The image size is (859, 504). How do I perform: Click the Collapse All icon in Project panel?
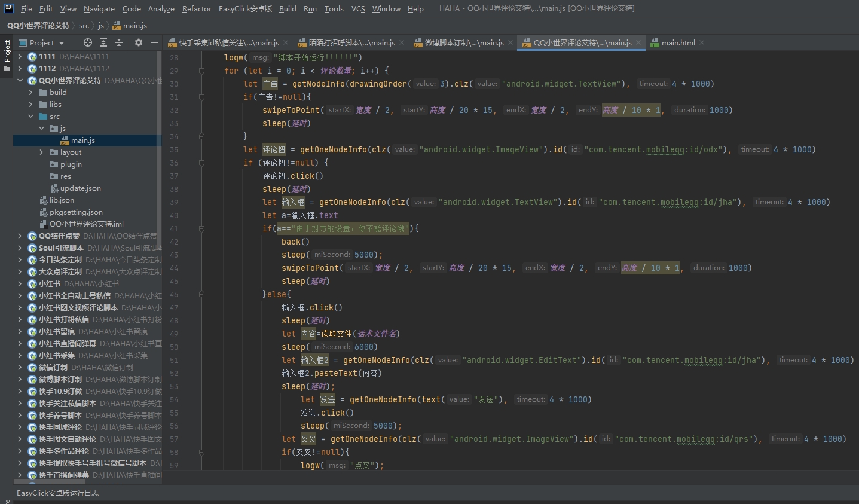point(119,42)
